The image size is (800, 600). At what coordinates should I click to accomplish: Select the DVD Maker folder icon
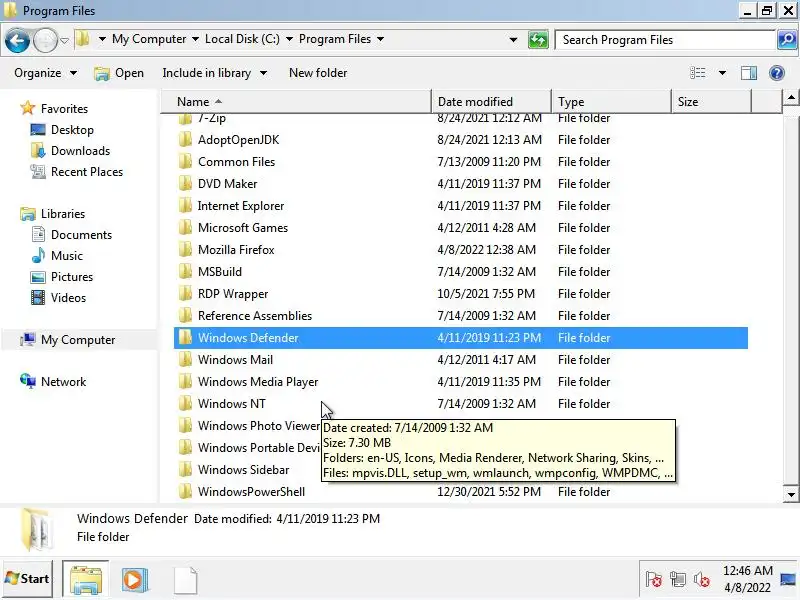185,184
